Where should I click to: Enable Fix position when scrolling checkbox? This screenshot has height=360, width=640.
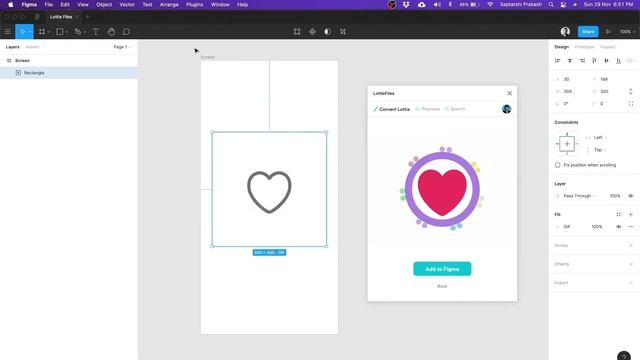[x=558, y=165]
